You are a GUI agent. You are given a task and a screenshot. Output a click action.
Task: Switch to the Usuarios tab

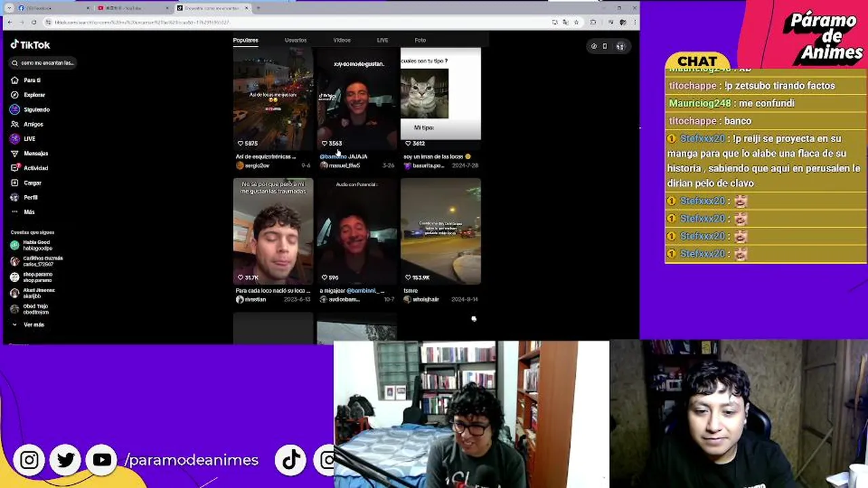296,40
